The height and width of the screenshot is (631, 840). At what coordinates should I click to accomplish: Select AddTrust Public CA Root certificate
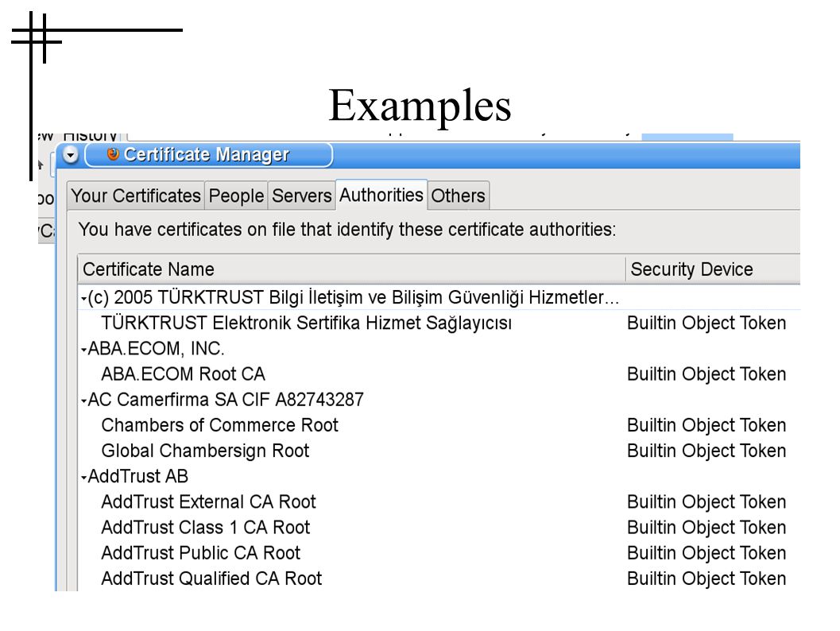coord(201,553)
